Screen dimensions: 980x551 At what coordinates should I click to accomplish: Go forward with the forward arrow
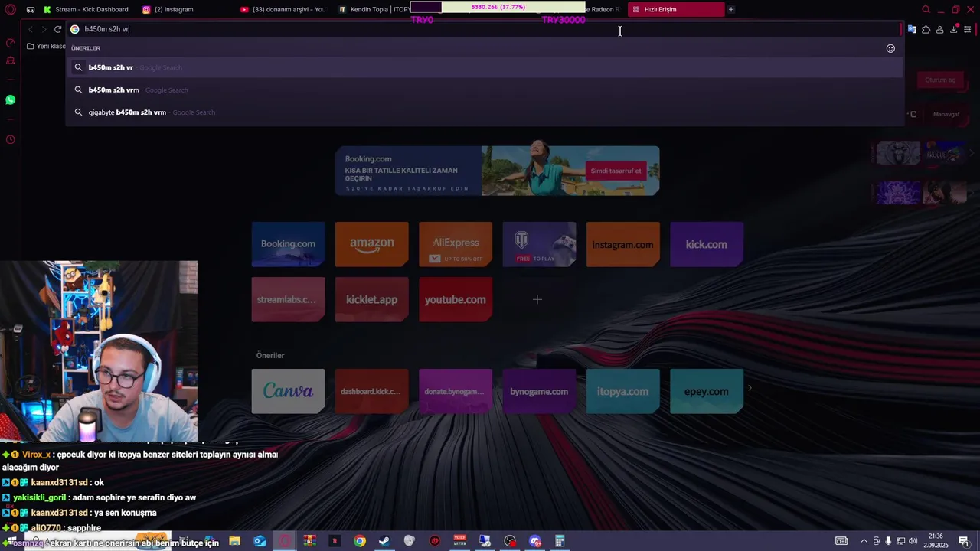pos(44,29)
